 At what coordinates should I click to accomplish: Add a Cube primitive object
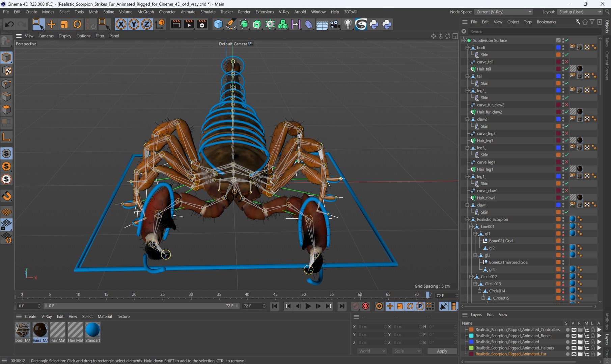[218, 24]
